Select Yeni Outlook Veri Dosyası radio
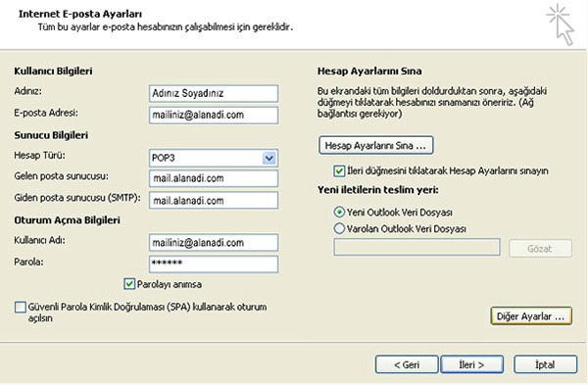The width and height of the screenshot is (588, 385). [339, 213]
